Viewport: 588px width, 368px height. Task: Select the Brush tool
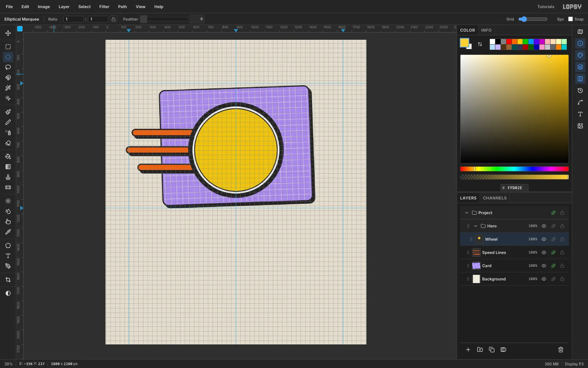click(x=8, y=112)
